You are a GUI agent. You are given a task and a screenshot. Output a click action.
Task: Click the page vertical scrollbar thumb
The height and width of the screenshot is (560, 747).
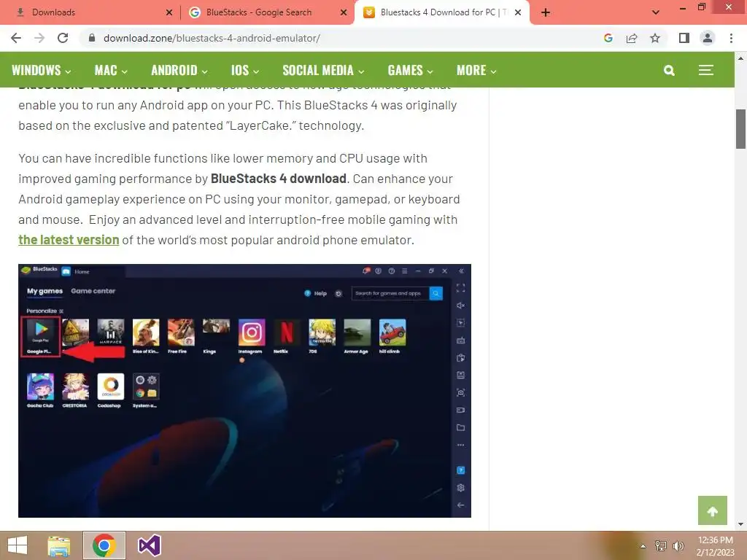pos(740,129)
